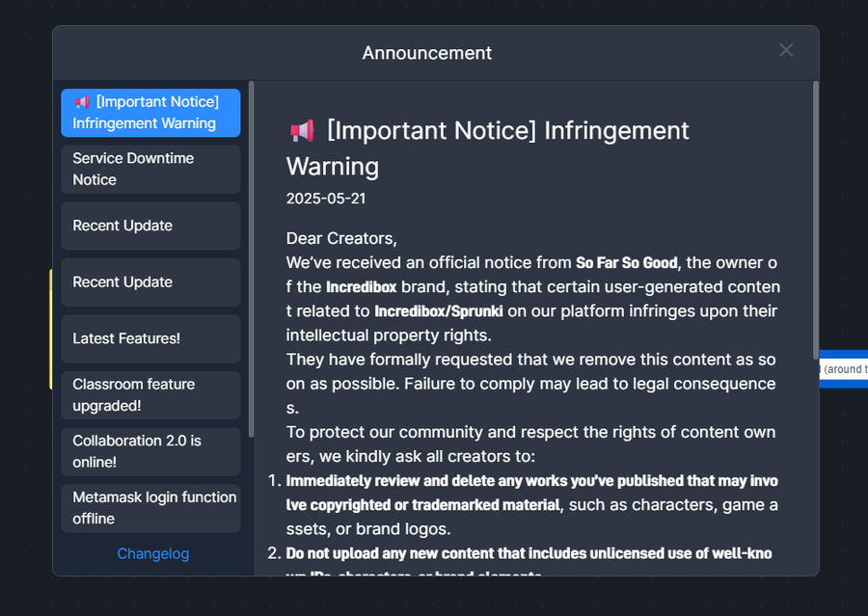Click the bold So Far So Good text
This screenshot has width=868, height=616.
pos(626,262)
